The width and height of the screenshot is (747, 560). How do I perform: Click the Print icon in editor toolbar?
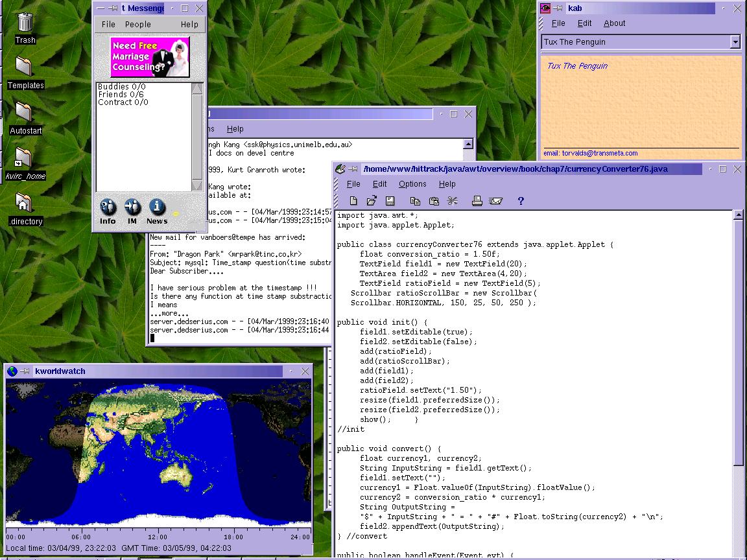point(477,201)
